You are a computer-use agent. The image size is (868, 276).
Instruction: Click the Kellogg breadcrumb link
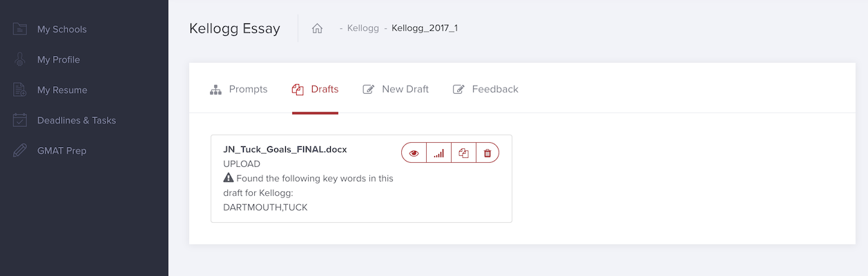click(363, 29)
